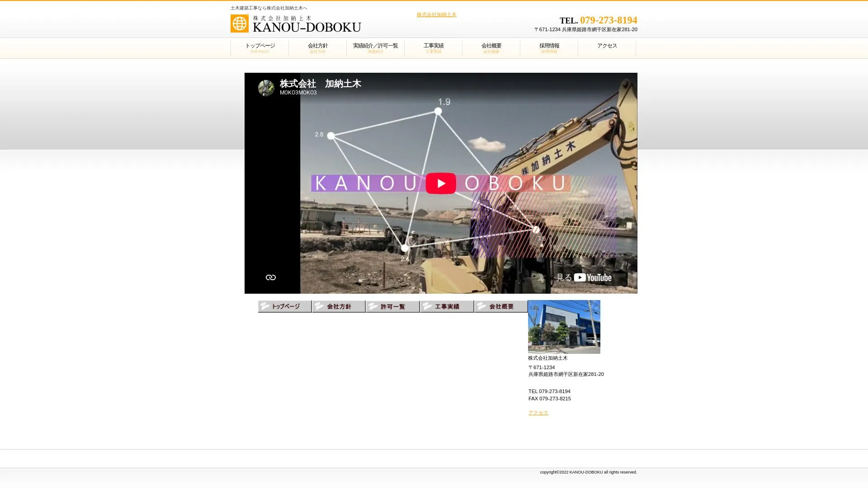Open アクセス in the top navigation
The height and width of the screenshot is (488, 868).
[607, 48]
